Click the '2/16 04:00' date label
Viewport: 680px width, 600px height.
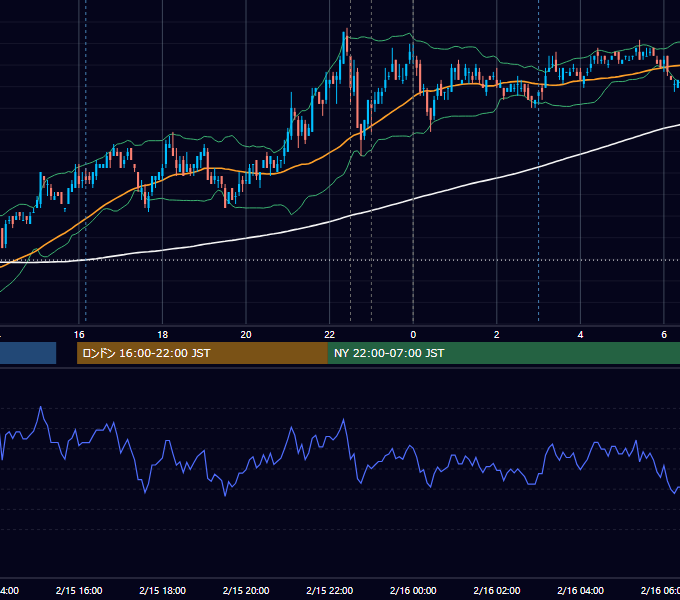pyautogui.click(x=580, y=590)
